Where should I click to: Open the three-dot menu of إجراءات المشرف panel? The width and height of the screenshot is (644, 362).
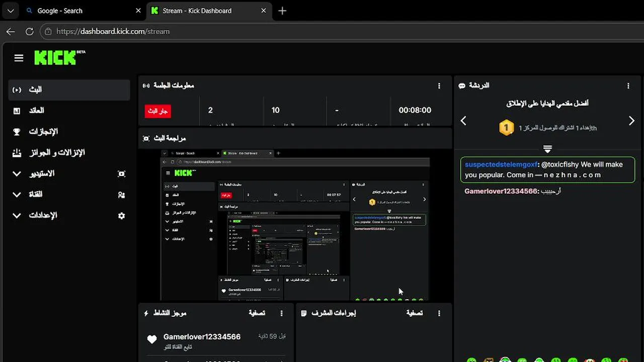(x=439, y=313)
